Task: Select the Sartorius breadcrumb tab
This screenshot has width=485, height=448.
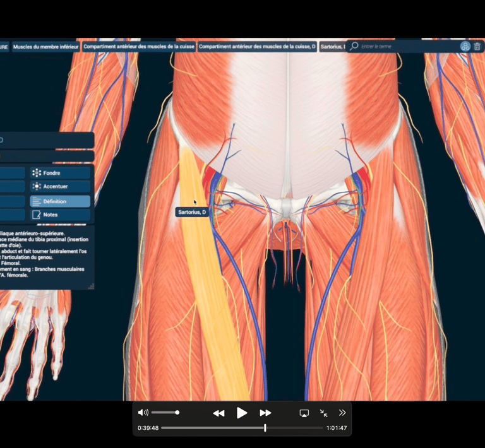Action: click(332, 47)
